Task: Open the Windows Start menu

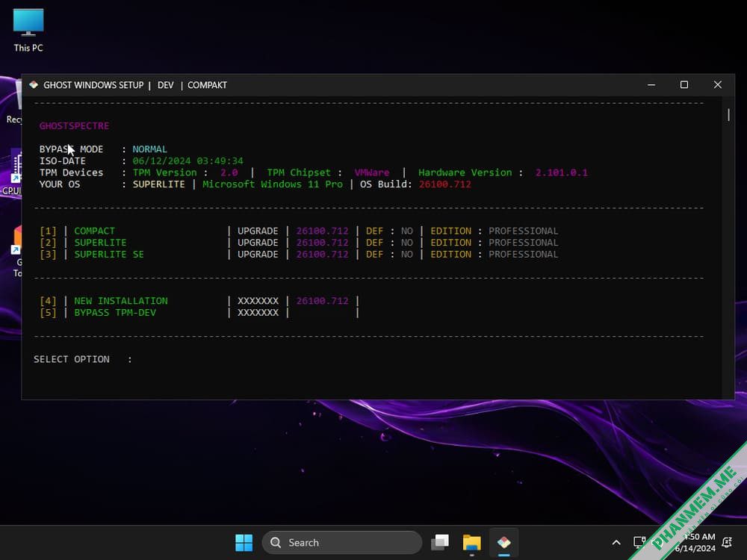Action: click(x=244, y=542)
